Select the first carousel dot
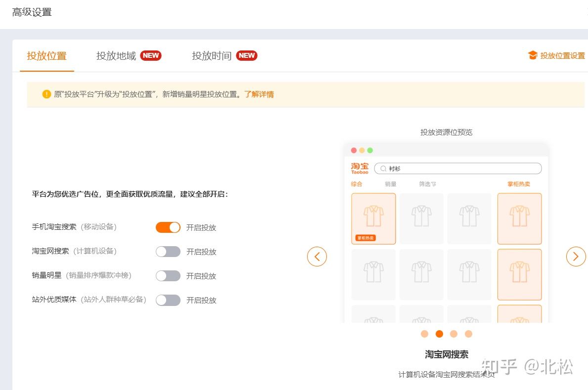 424,334
